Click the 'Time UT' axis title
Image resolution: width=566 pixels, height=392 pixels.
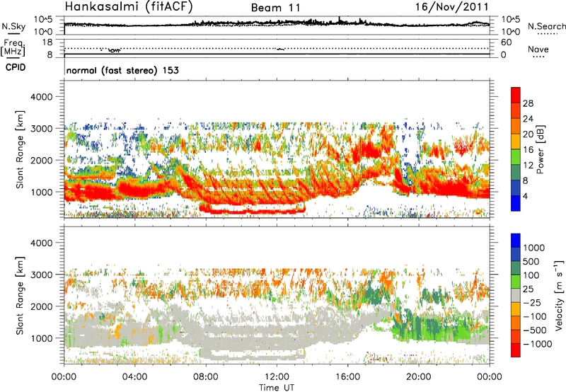coord(277,388)
